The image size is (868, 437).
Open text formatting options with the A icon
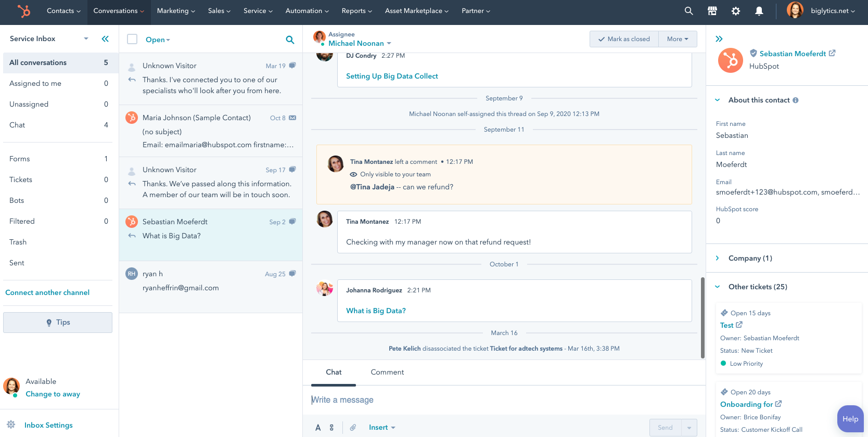[318, 428]
